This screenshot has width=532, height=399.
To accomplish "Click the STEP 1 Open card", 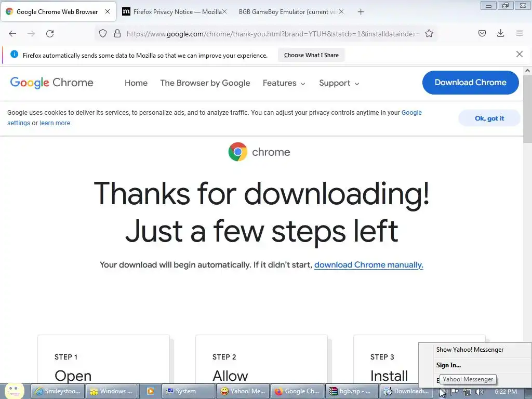I will [x=103, y=360].
